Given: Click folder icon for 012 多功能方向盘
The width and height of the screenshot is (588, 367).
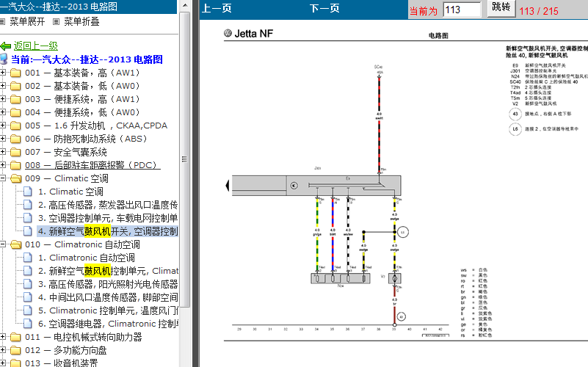Looking at the screenshot, I should pyautogui.click(x=15, y=350).
